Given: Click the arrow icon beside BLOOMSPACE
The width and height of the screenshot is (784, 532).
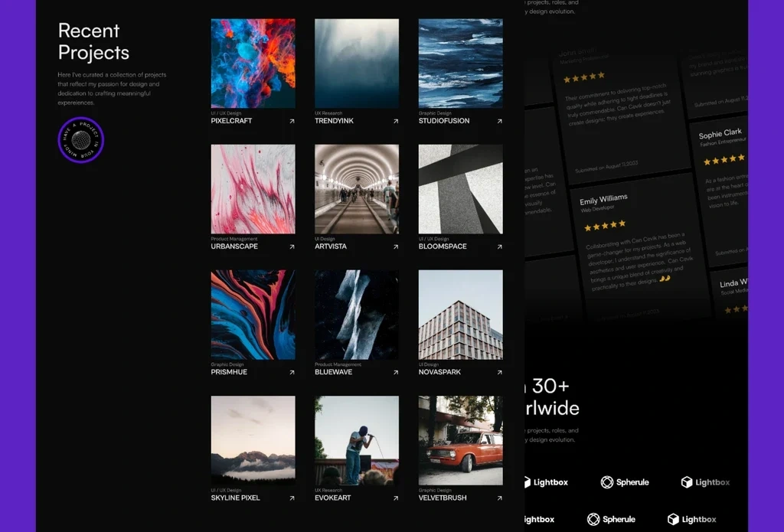Looking at the screenshot, I should (499, 246).
